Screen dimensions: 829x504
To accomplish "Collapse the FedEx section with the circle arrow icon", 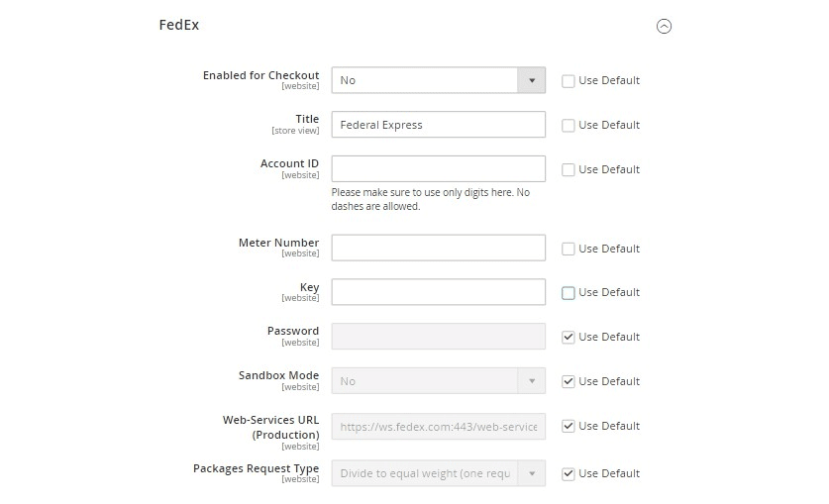I will click(664, 26).
